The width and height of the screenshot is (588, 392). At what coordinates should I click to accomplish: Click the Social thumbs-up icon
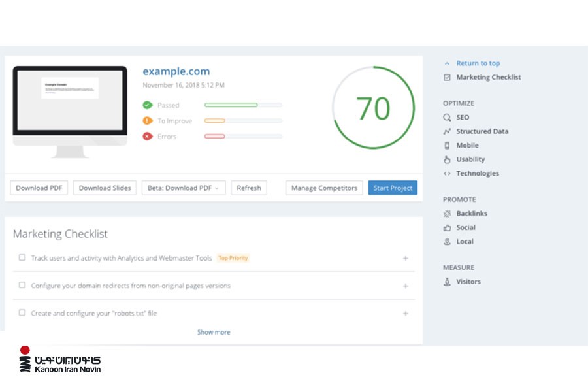click(447, 228)
